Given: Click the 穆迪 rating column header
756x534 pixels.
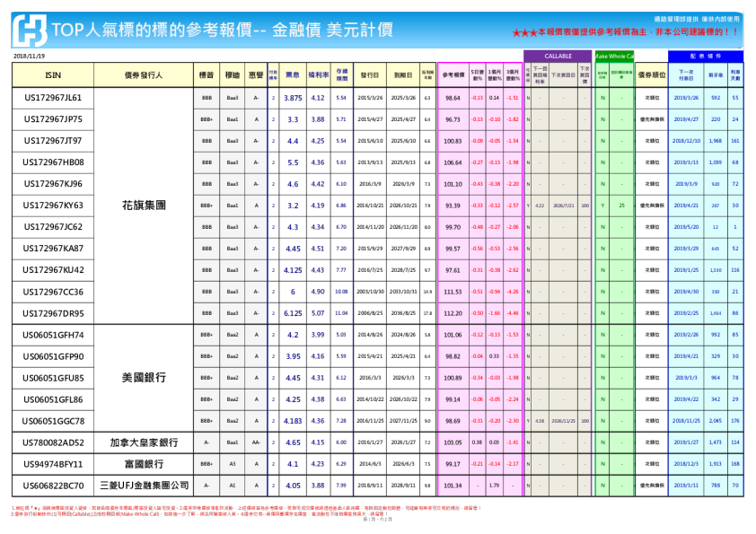Looking at the screenshot, I should pyautogui.click(x=232, y=75).
